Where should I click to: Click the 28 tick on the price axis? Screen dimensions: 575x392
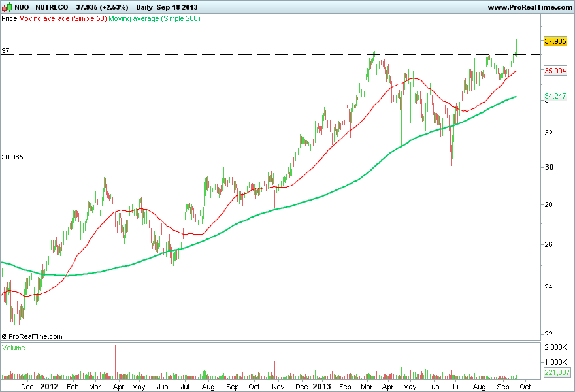(549, 204)
